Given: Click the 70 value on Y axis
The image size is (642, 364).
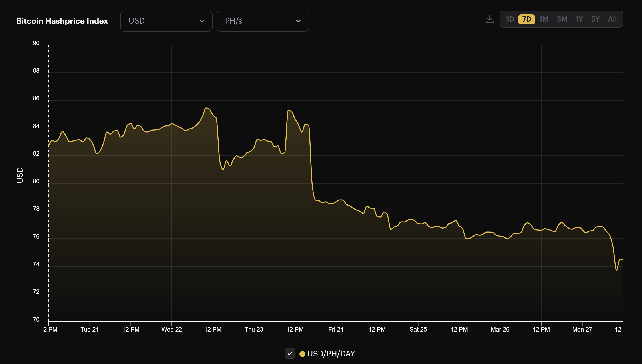Looking at the screenshot, I should click(36, 320).
